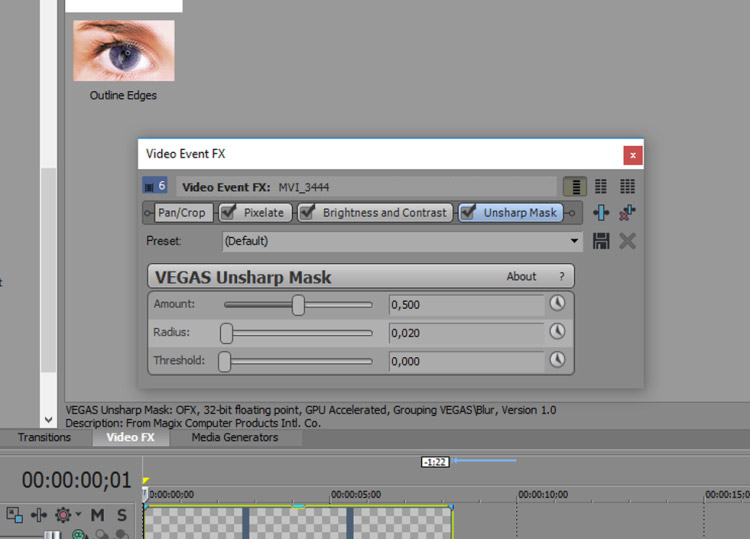This screenshot has width=750, height=539.
Task: Click the timeline ruler at 00:00:10;00
Action: point(543,495)
